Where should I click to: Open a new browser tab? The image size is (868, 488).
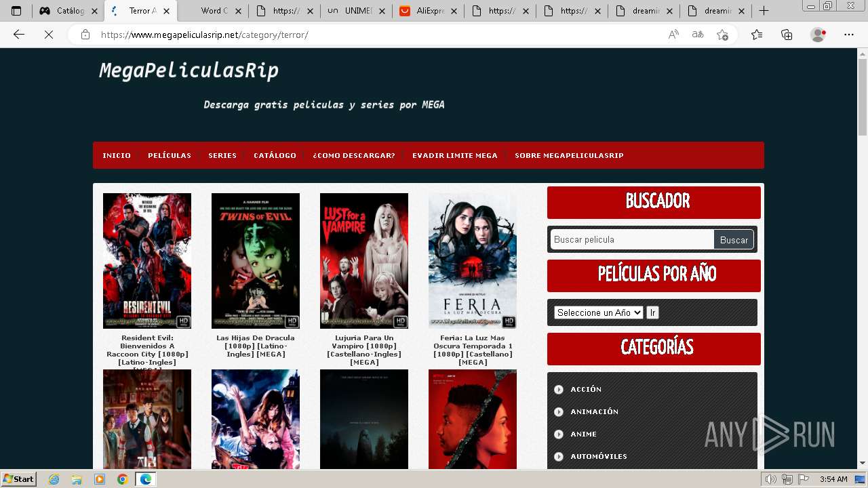[764, 11]
